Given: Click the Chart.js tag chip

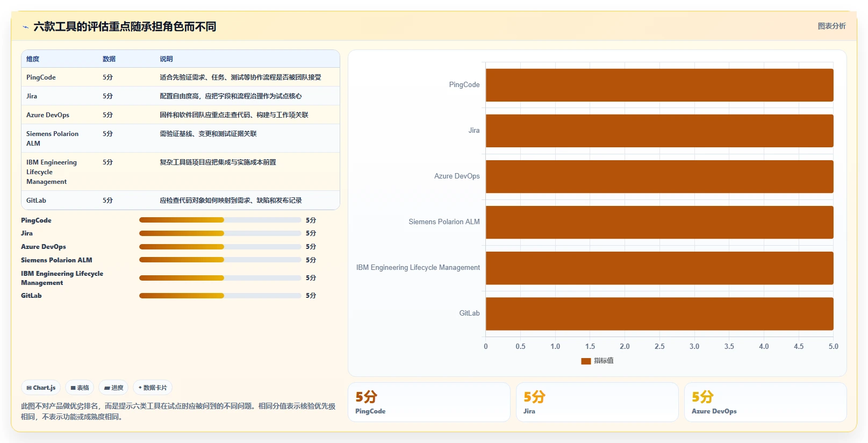Looking at the screenshot, I should coord(41,388).
